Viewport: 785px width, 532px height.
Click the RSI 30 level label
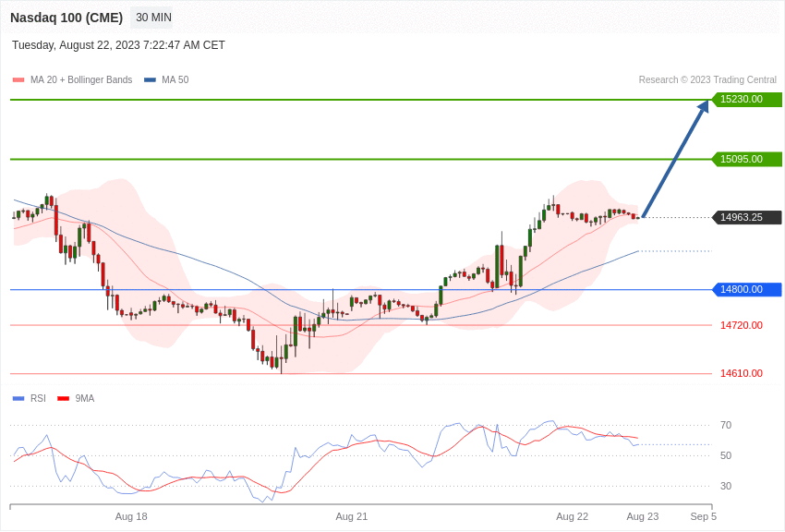tap(726, 486)
